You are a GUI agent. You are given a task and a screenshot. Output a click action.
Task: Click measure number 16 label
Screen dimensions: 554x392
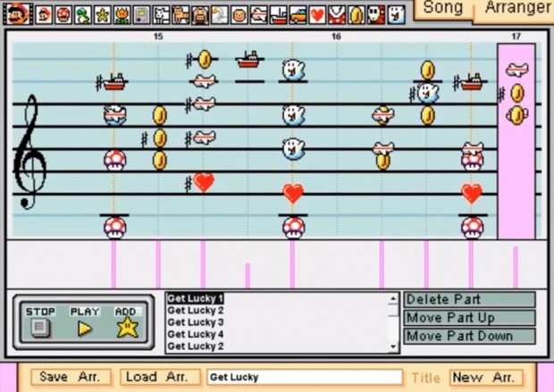coord(336,37)
